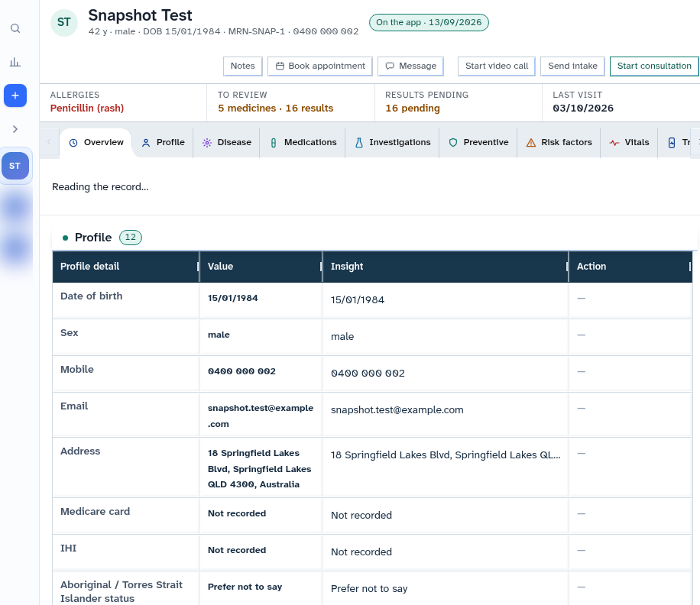The width and height of the screenshot is (700, 605).
Task: Click the '16 pending' results text
Action: pyautogui.click(x=413, y=108)
